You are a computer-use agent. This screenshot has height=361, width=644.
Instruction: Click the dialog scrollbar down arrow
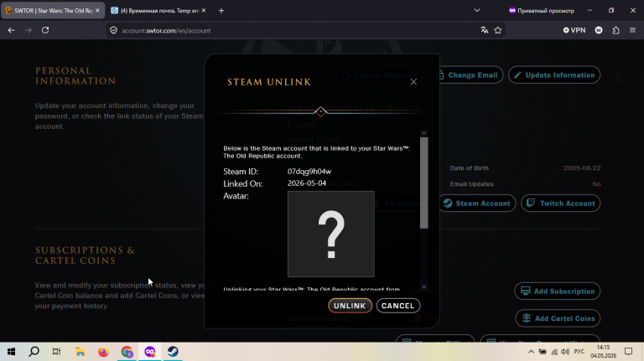point(423,286)
